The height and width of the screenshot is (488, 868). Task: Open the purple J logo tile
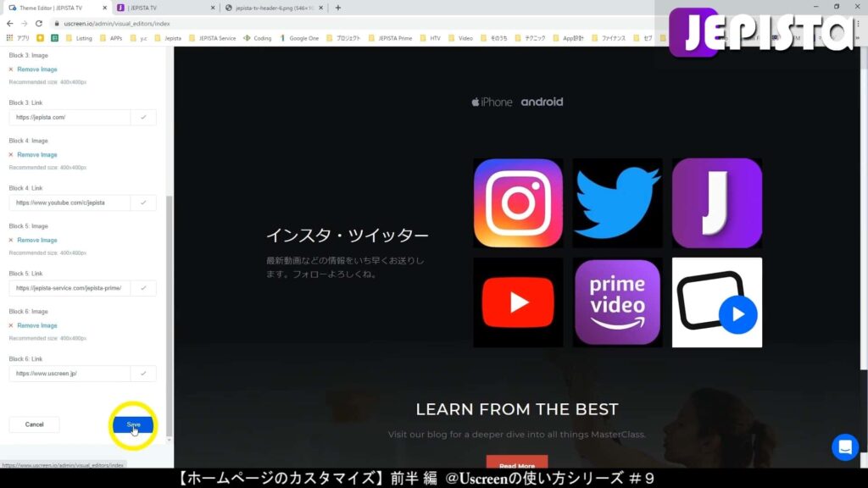point(717,203)
